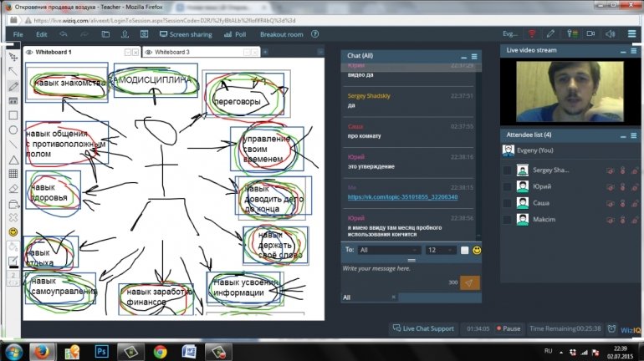The height and width of the screenshot is (361, 644).
Task: Open the emoticon picker in chat
Action: pos(477,250)
